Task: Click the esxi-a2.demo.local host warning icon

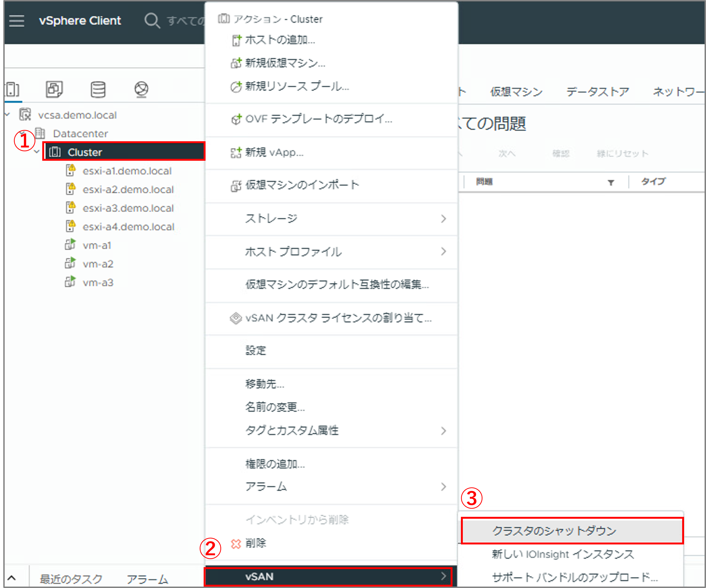Action: pos(70,189)
